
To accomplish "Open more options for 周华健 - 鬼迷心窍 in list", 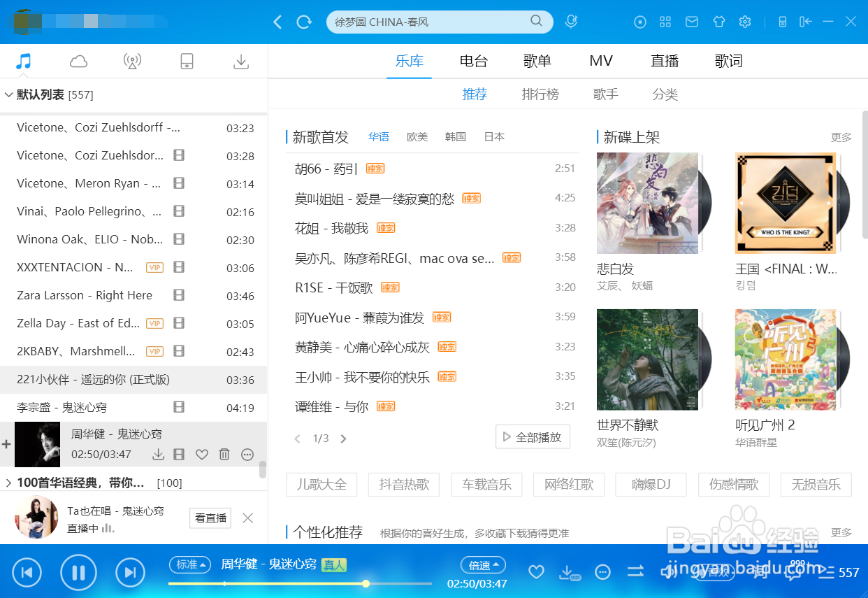I will click(x=247, y=455).
